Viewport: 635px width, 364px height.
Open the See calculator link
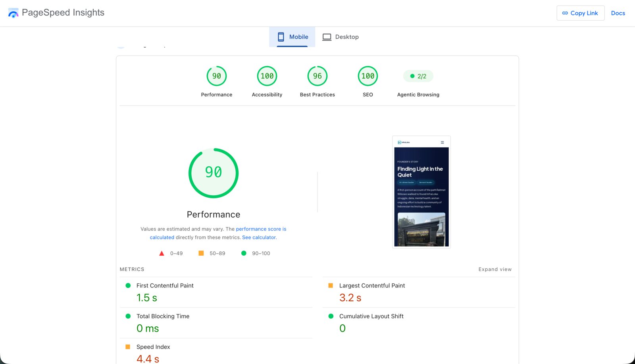pyautogui.click(x=259, y=237)
